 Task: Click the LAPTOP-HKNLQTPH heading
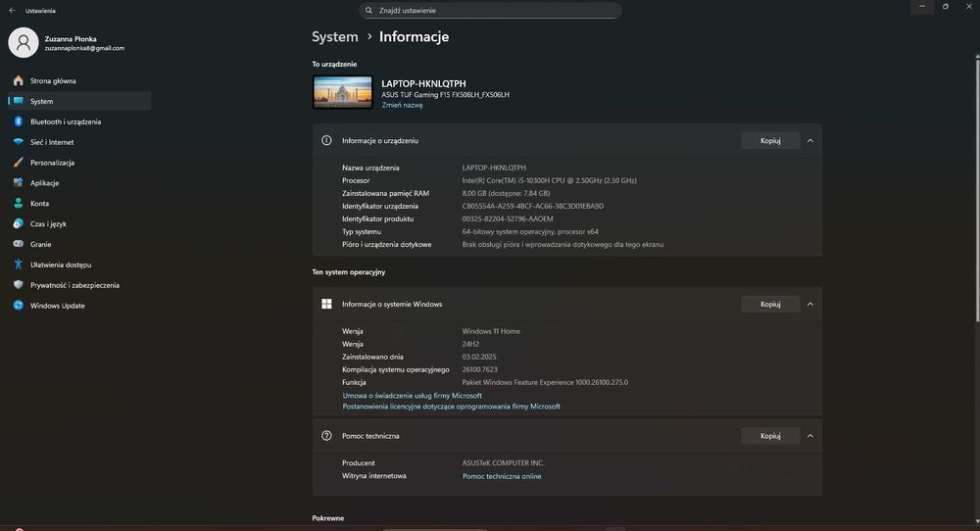423,83
